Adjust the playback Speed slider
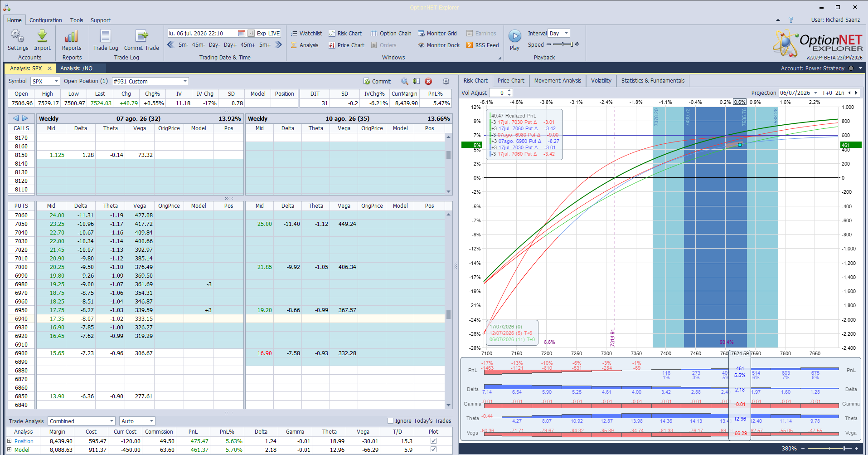 point(563,44)
